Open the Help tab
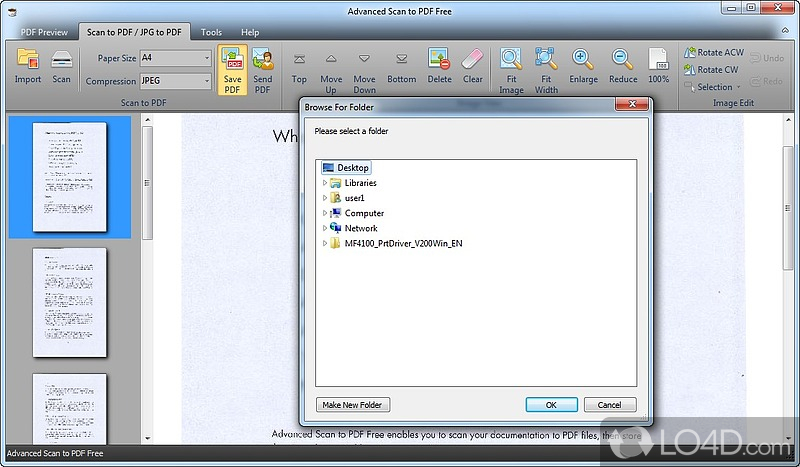 [x=250, y=32]
